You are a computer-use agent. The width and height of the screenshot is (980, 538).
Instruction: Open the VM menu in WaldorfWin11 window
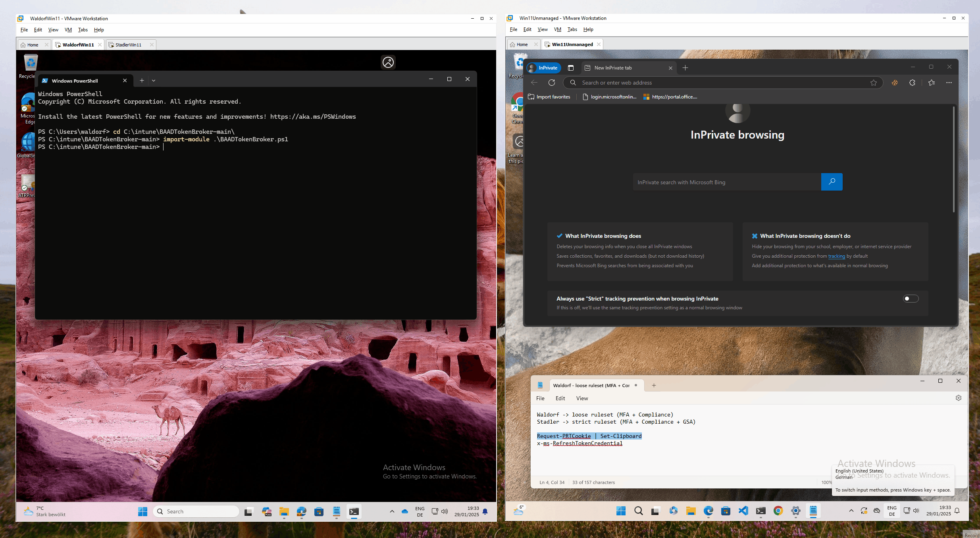68,30
